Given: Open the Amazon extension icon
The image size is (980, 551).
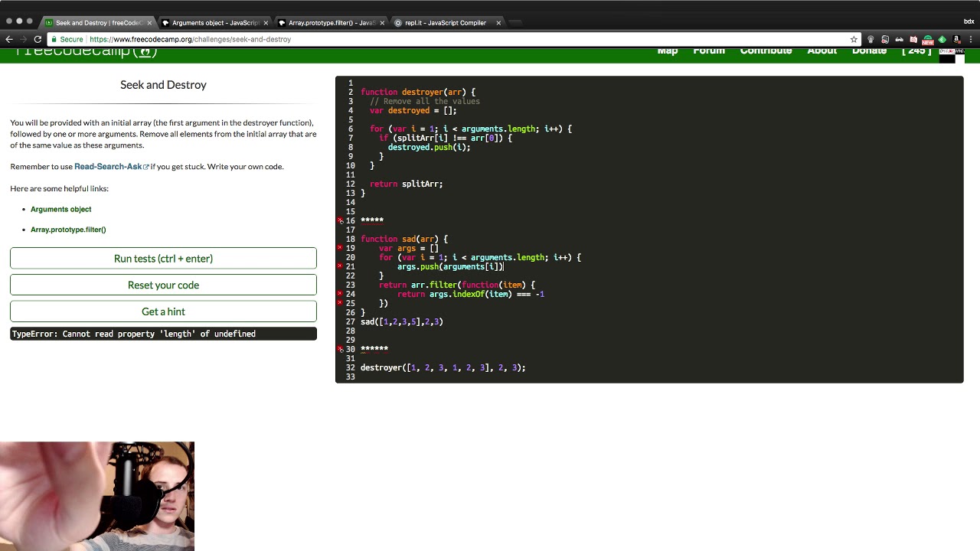Looking at the screenshot, I should (x=956, y=39).
